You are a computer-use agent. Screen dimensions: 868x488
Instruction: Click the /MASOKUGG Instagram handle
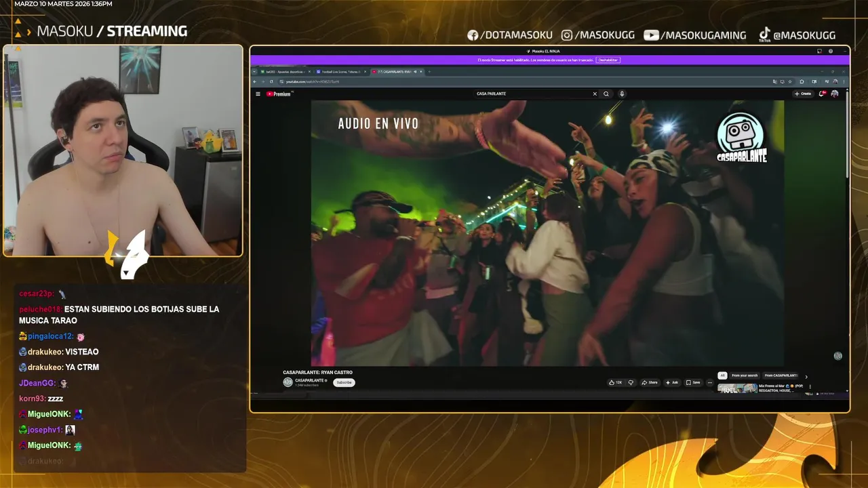597,35
